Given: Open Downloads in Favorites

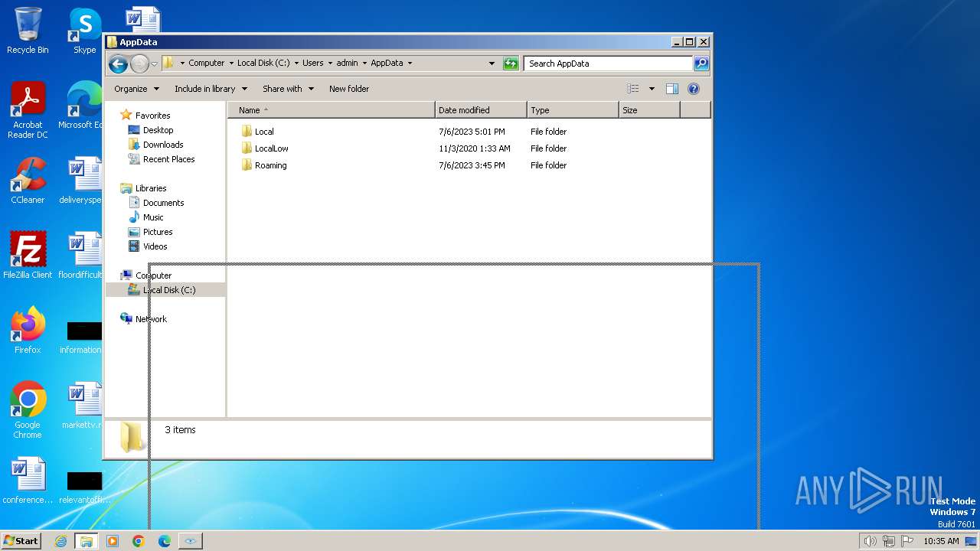Looking at the screenshot, I should point(163,145).
